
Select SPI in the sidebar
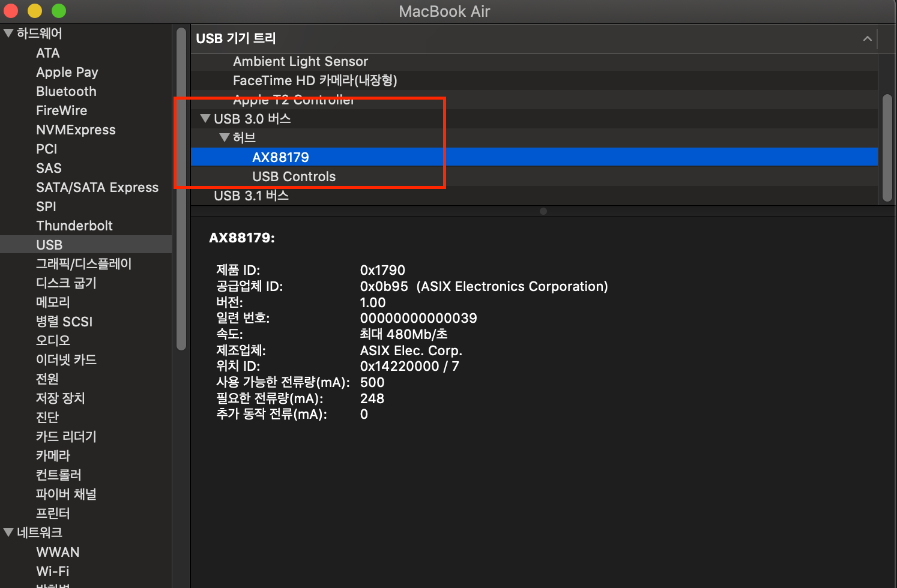click(46, 206)
